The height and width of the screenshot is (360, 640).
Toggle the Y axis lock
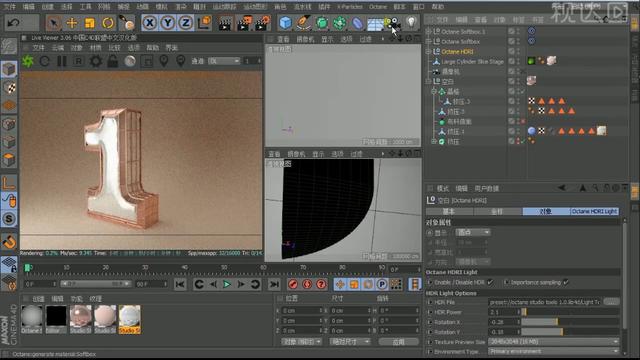click(168, 23)
